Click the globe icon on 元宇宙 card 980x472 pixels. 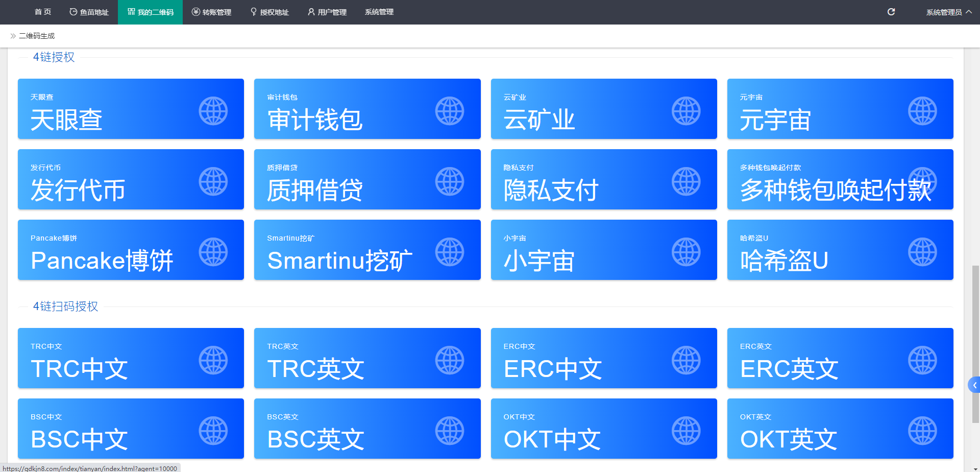point(922,111)
